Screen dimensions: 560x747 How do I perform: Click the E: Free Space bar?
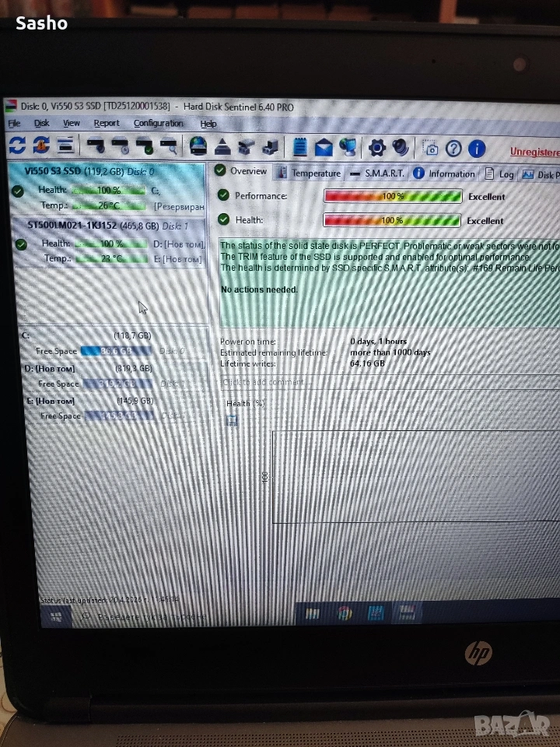(x=120, y=416)
